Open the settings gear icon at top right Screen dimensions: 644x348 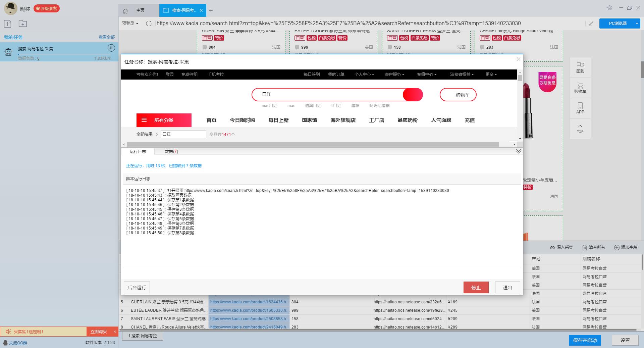pos(610,8)
